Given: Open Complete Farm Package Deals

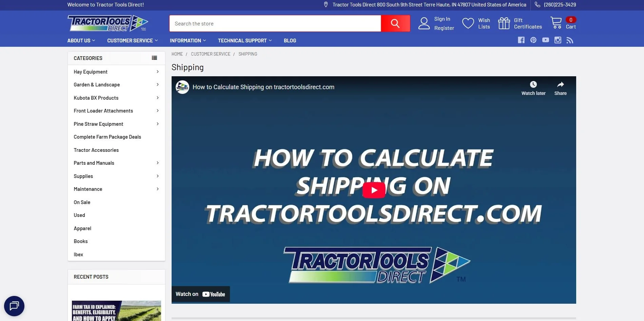Looking at the screenshot, I should (x=108, y=137).
